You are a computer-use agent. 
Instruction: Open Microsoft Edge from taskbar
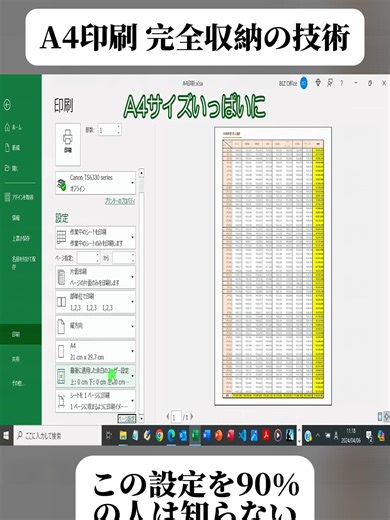pos(171,435)
